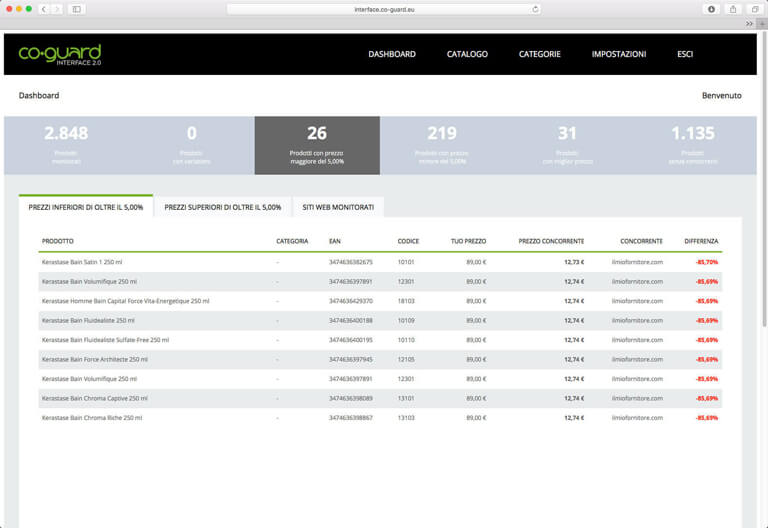The height and width of the screenshot is (528, 768).
Task: Open the IMPOSTAZIONI menu item
Action: [x=619, y=54]
